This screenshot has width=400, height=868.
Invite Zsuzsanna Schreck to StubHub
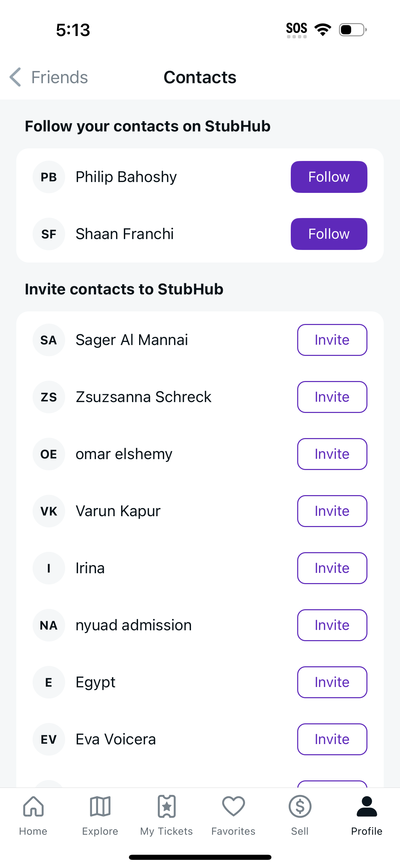click(332, 397)
